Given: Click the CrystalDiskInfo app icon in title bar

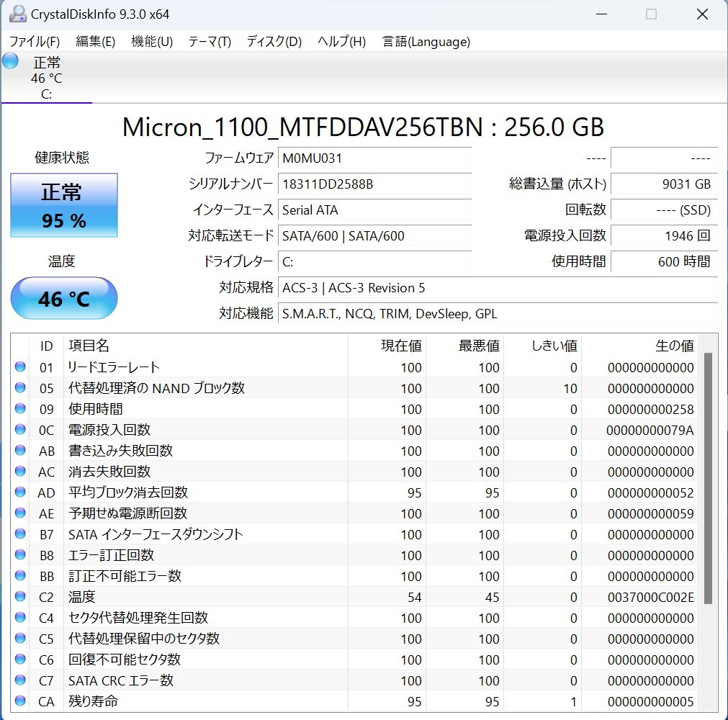Looking at the screenshot, I should point(18,14).
